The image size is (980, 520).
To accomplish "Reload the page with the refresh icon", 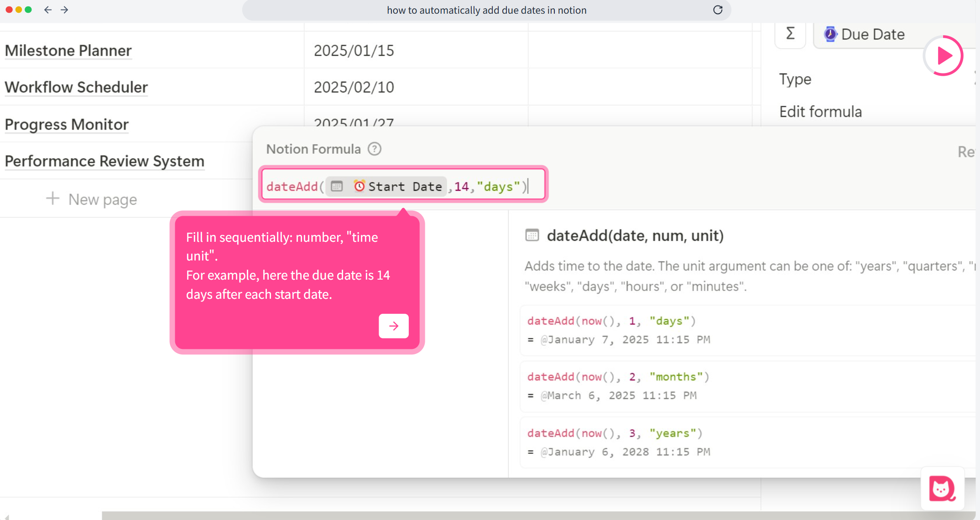I will point(718,10).
